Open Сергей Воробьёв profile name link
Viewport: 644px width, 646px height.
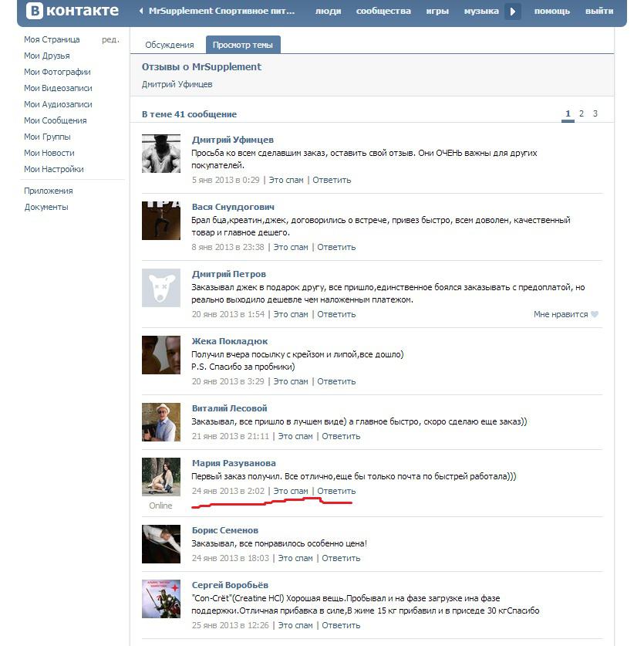click(x=230, y=585)
